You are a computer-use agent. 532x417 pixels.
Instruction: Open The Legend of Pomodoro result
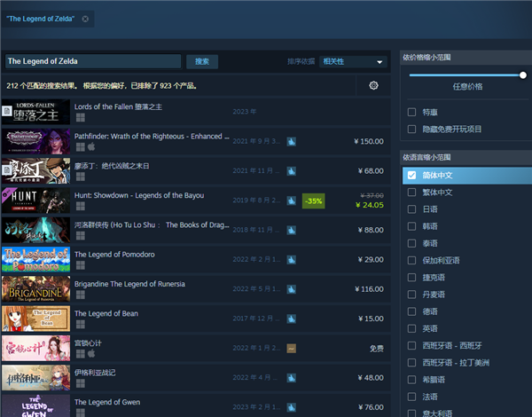pyautogui.click(x=196, y=259)
